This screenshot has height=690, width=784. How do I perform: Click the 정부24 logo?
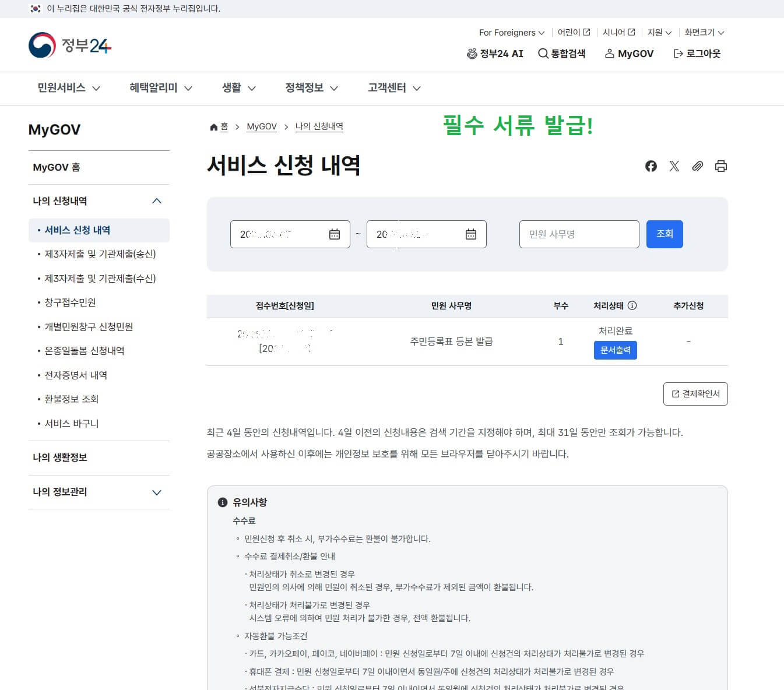[x=70, y=45]
